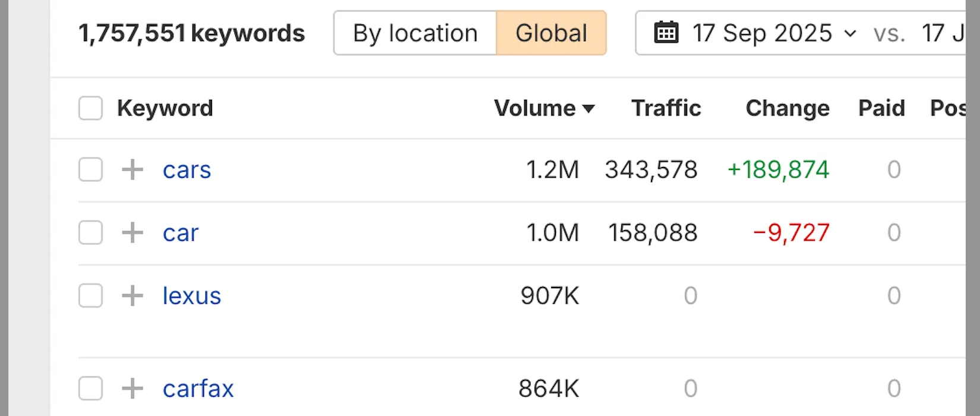Open the 17 Sep 2025 date dropdown

[774, 33]
